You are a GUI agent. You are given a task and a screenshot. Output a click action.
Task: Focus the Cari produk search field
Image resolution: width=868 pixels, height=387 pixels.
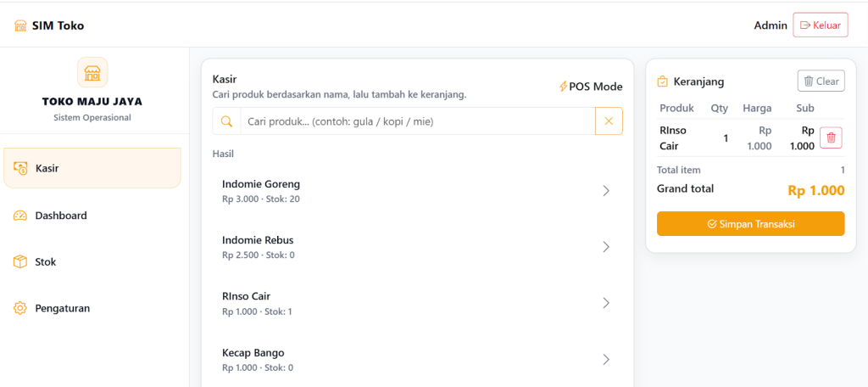click(417, 121)
